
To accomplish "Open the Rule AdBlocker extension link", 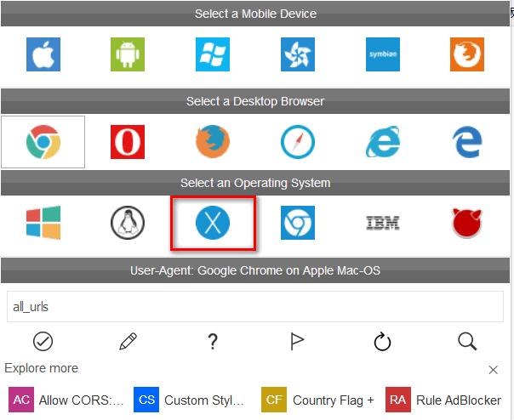I will tap(443, 400).
